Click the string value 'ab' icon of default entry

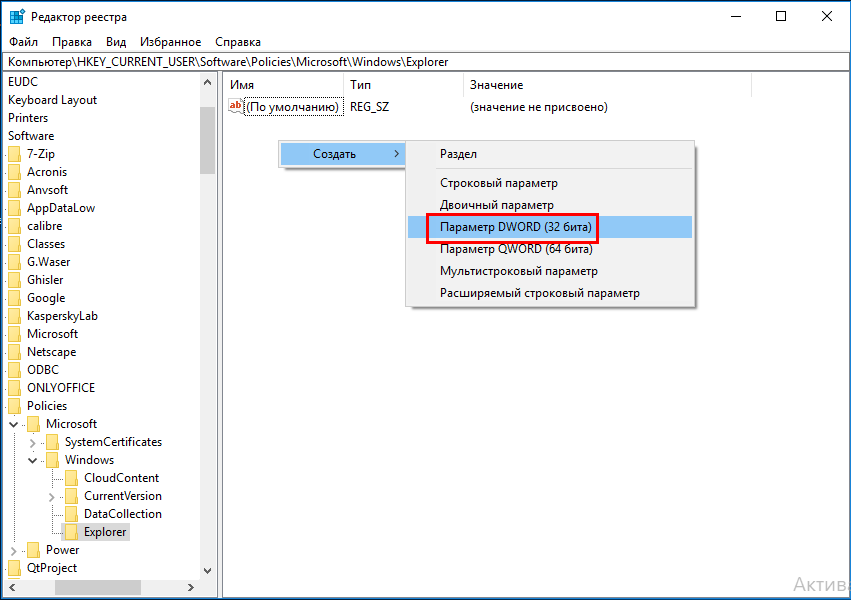pyautogui.click(x=236, y=106)
